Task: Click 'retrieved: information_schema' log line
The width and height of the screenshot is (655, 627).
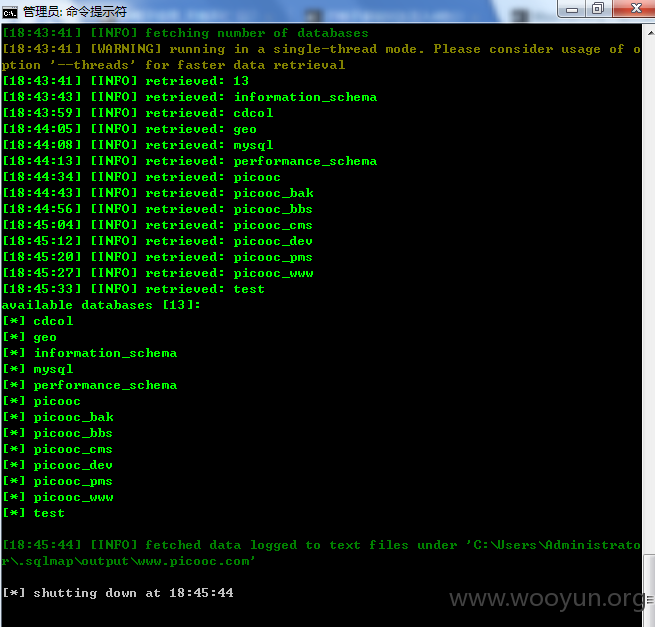Action: [190, 97]
